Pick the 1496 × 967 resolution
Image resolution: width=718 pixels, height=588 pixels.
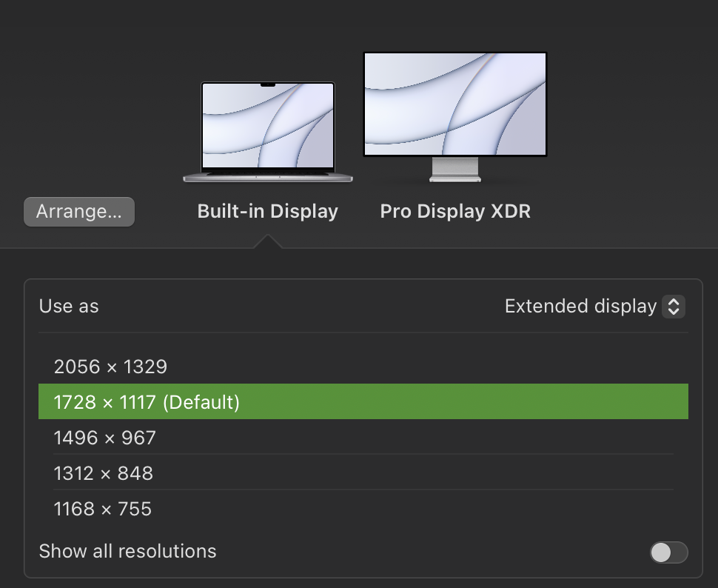pos(363,437)
